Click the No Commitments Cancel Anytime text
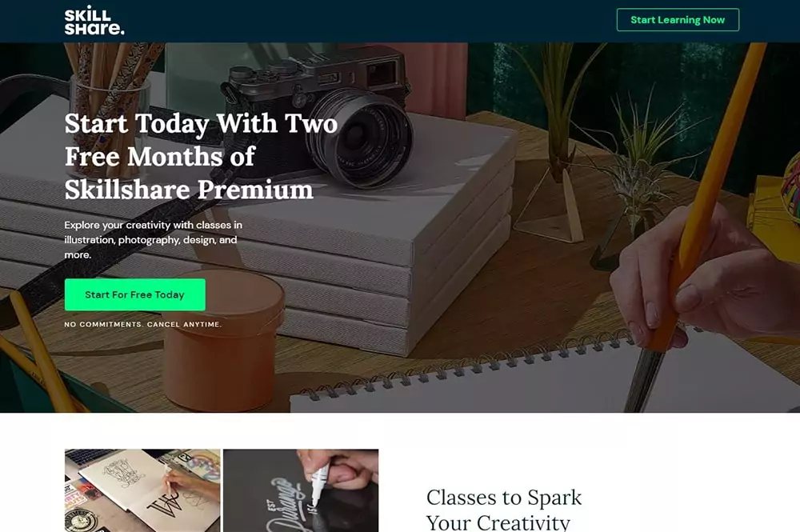The width and height of the screenshot is (800, 532). click(143, 325)
